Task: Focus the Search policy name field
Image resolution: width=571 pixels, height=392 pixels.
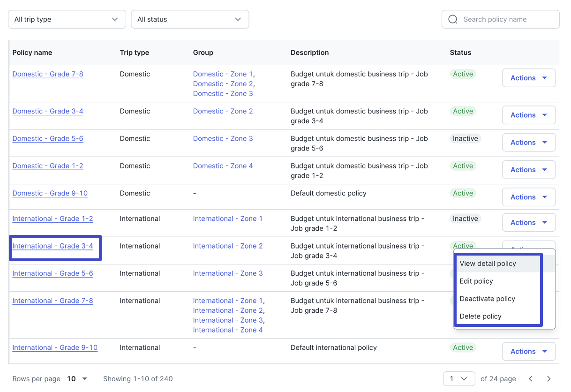Action: click(x=506, y=19)
